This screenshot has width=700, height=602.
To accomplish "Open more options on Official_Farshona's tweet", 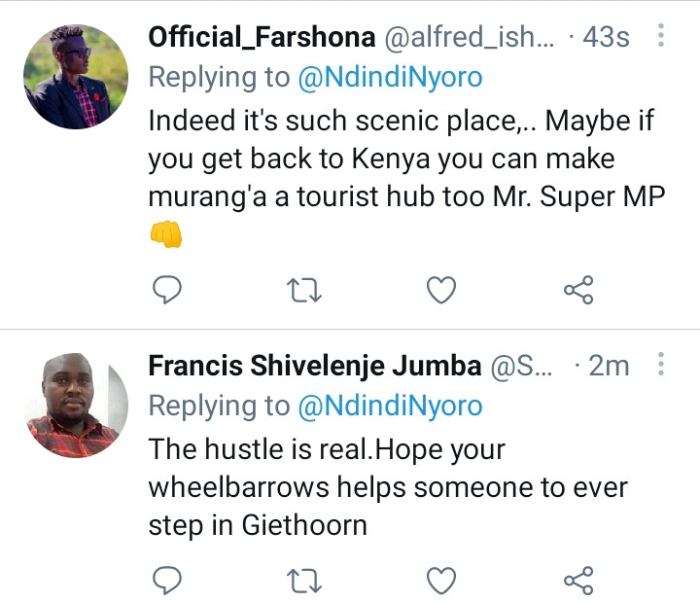I will 661,35.
